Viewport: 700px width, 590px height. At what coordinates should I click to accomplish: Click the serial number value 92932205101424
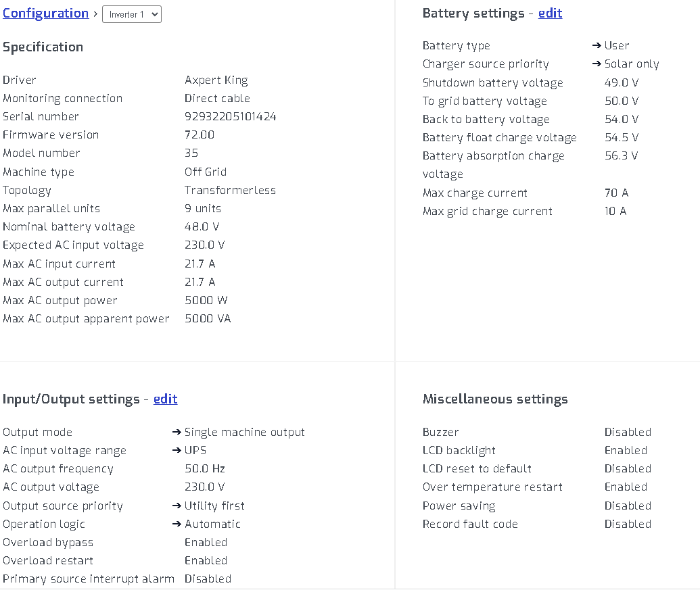tap(230, 117)
